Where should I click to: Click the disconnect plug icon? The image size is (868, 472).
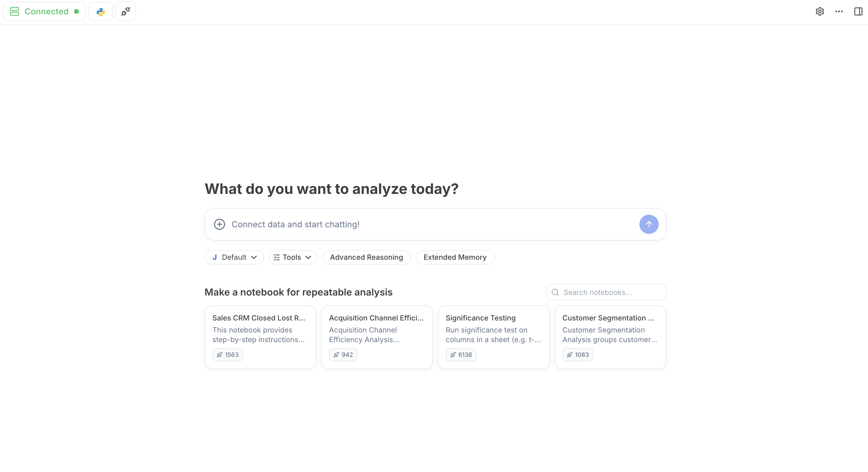click(x=125, y=11)
